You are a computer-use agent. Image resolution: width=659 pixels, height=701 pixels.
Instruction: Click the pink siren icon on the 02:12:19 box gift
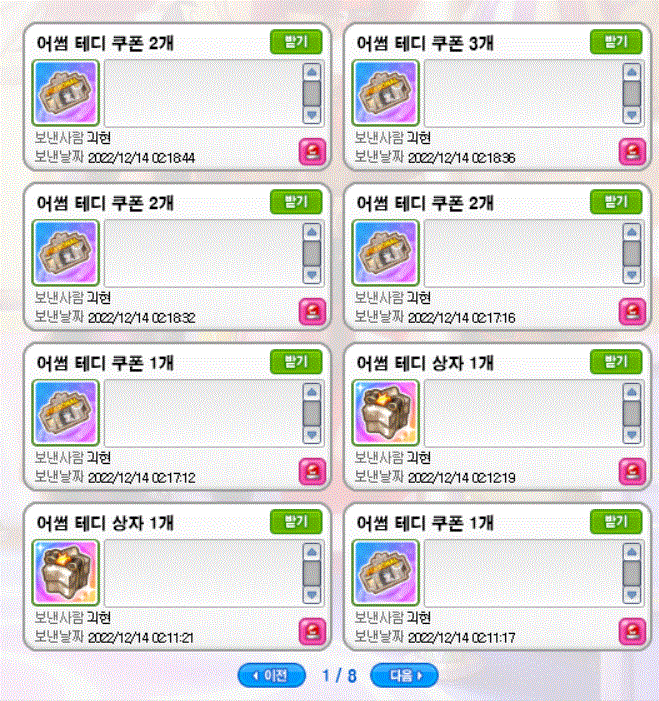click(x=632, y=472)
